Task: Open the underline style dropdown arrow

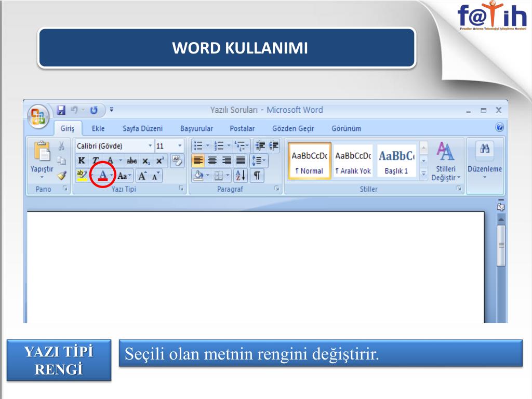Action: pyautogui.click(x=120, y=161)
